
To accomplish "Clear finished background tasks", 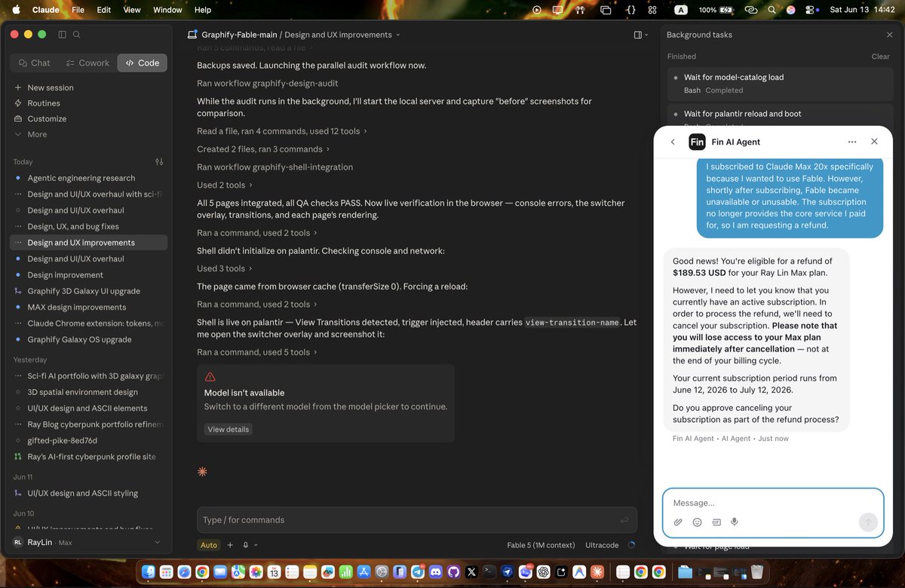I will [880, 57].
